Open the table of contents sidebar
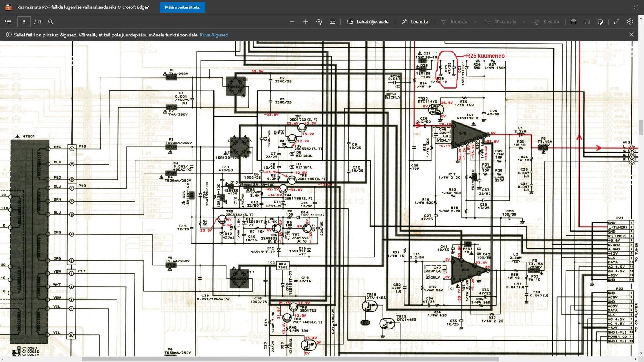This screenshot has height=362, width=644. [x=8, y=22]
